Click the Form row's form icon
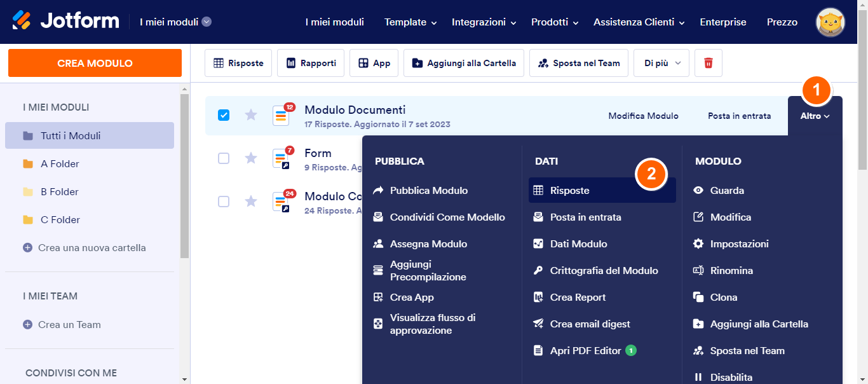The image size is (868, 384). tap(281, 158)
